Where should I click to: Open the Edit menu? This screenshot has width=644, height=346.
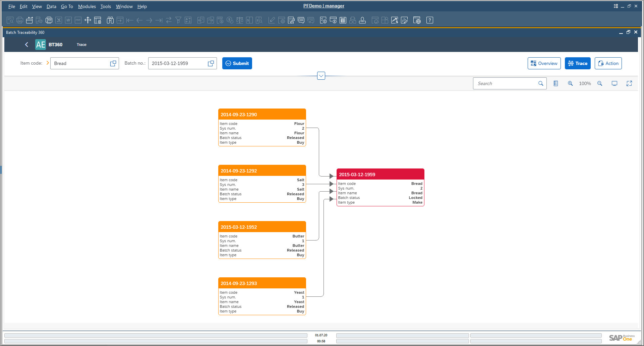(23, 6)
